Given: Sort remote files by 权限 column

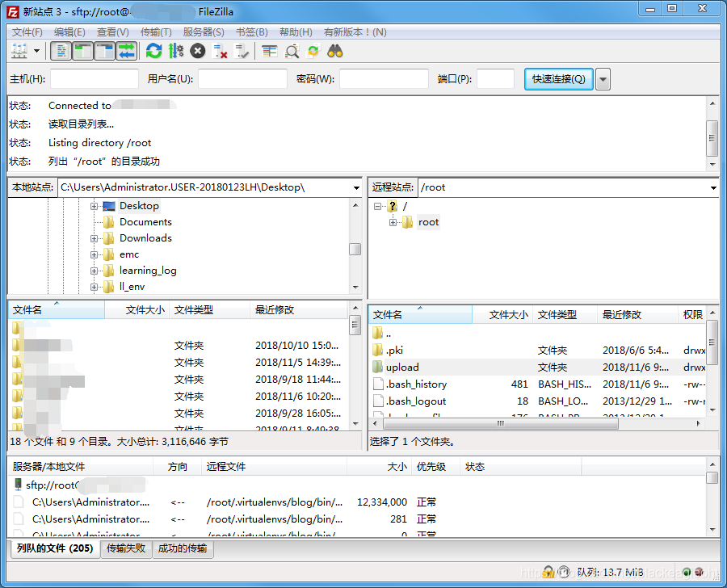Looking at the screenshot, I should tap(693, 315).
